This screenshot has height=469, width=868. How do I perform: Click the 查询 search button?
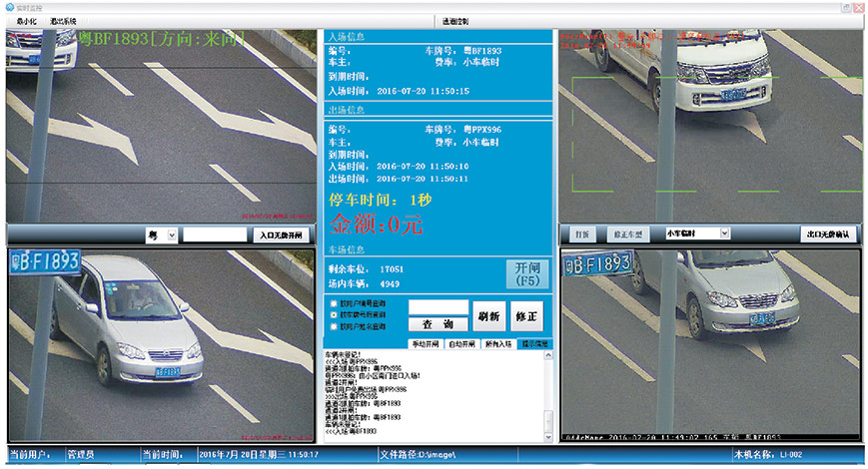[x=438, y=324]
